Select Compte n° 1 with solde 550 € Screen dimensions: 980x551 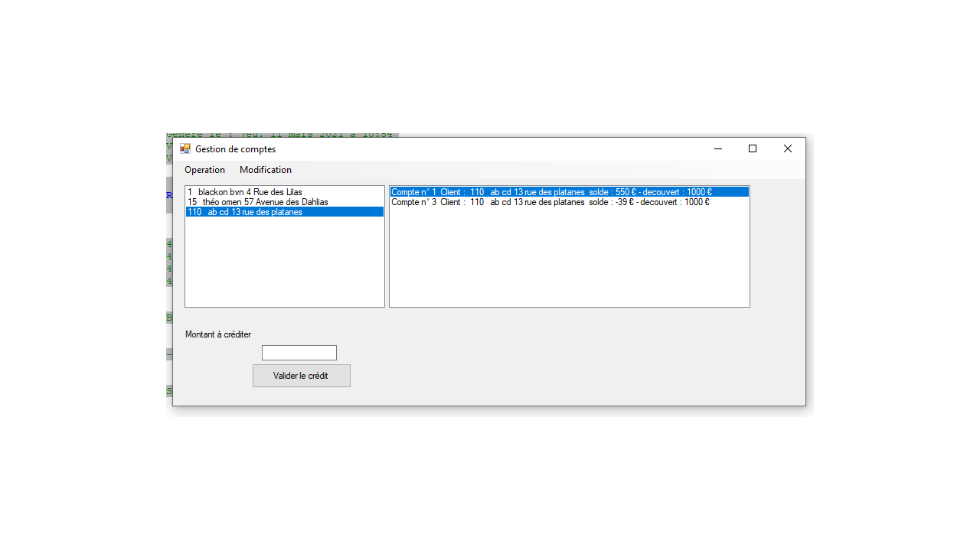569,192
